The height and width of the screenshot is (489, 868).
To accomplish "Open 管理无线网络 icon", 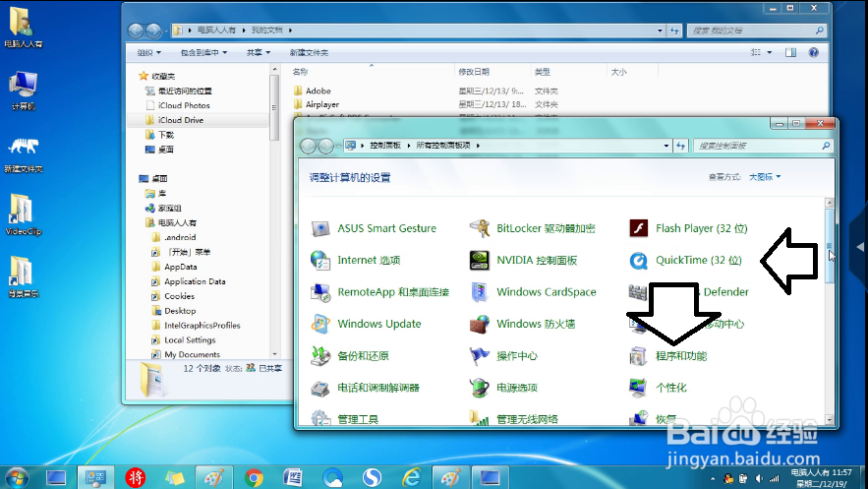I will coord(479,418).
